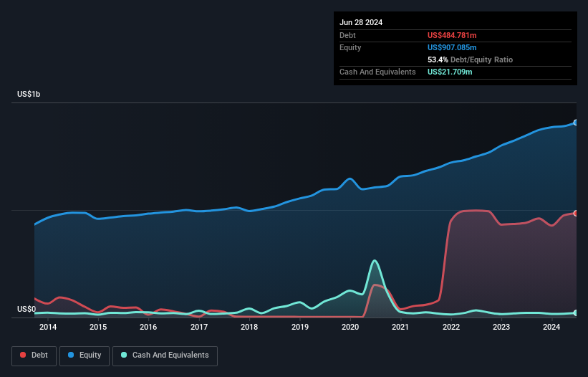Image resolution: width=588 pixels, height=377 pixels.
Task: Click the US$907.085m equity value
Action: point(452,47)
